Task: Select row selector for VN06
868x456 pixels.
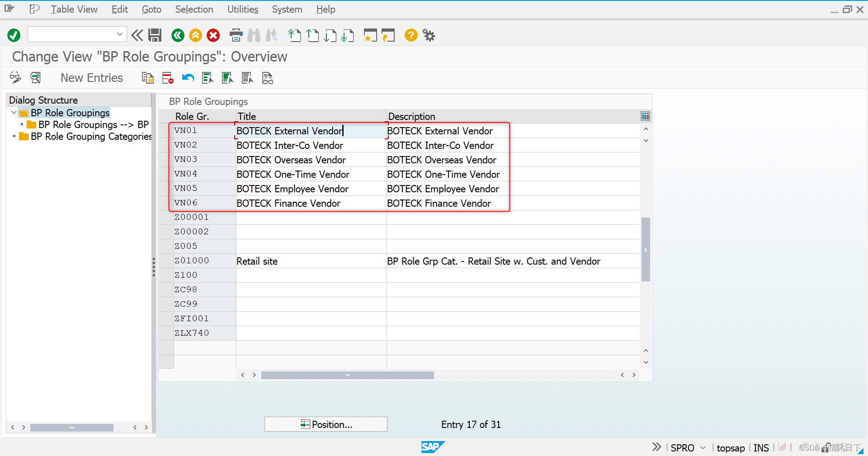Action: [x=166, y=203]
